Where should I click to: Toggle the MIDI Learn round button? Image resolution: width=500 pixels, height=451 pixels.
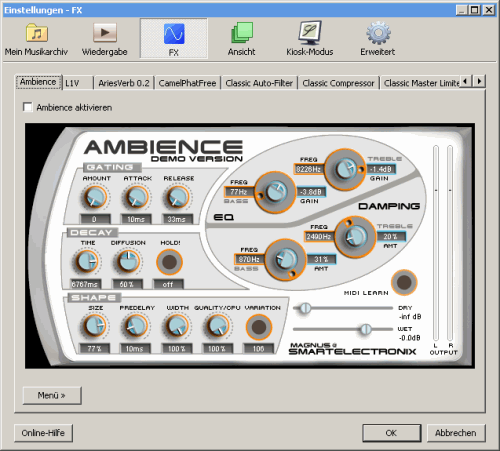[x=404, y=283]
